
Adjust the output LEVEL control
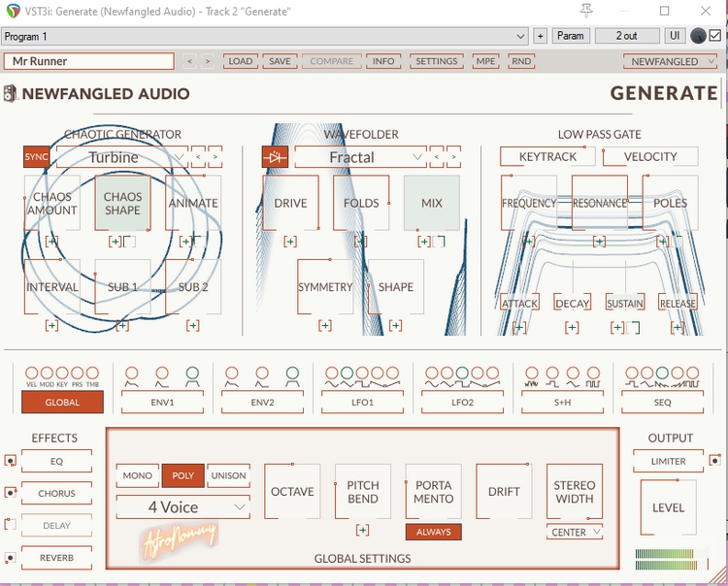pyautogui.click(x=668, y=507)
